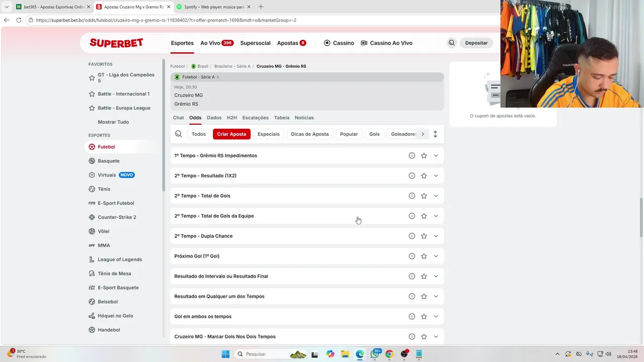Screen dimensions: 644x362
Task: Expand 2º Tempo Total de Gols market
Action: (436, 196)
